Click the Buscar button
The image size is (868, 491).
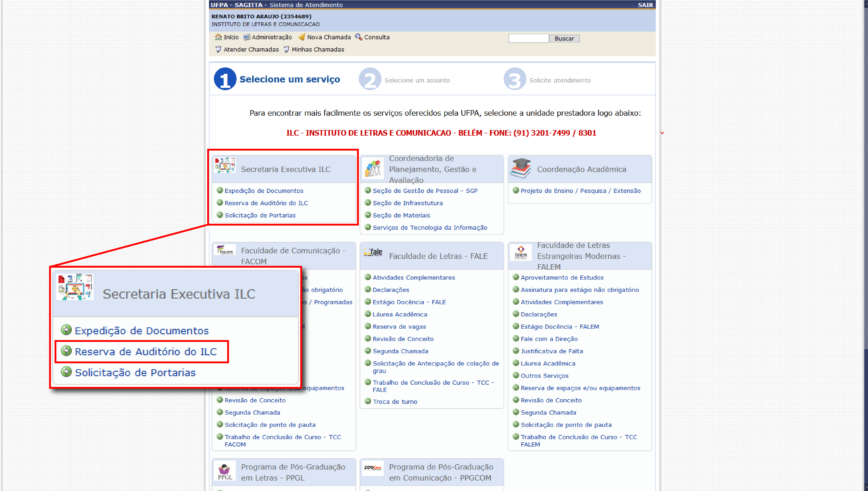coord(564,38)
